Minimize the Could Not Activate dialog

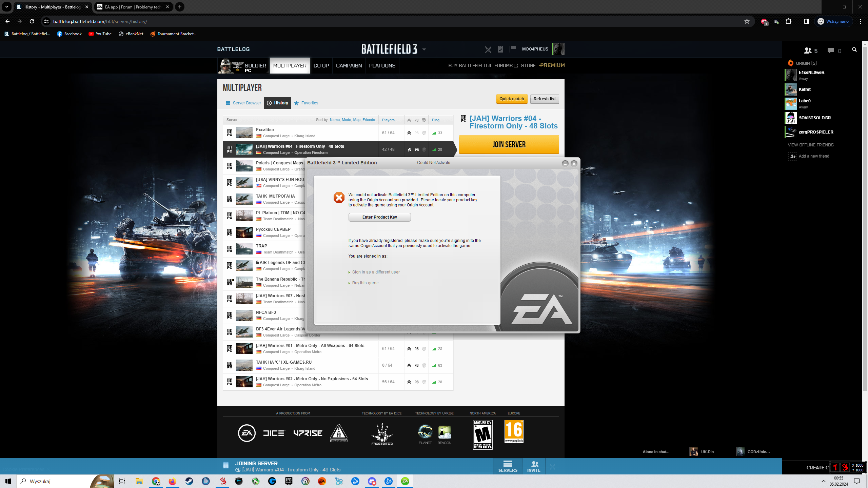point(565,163)
